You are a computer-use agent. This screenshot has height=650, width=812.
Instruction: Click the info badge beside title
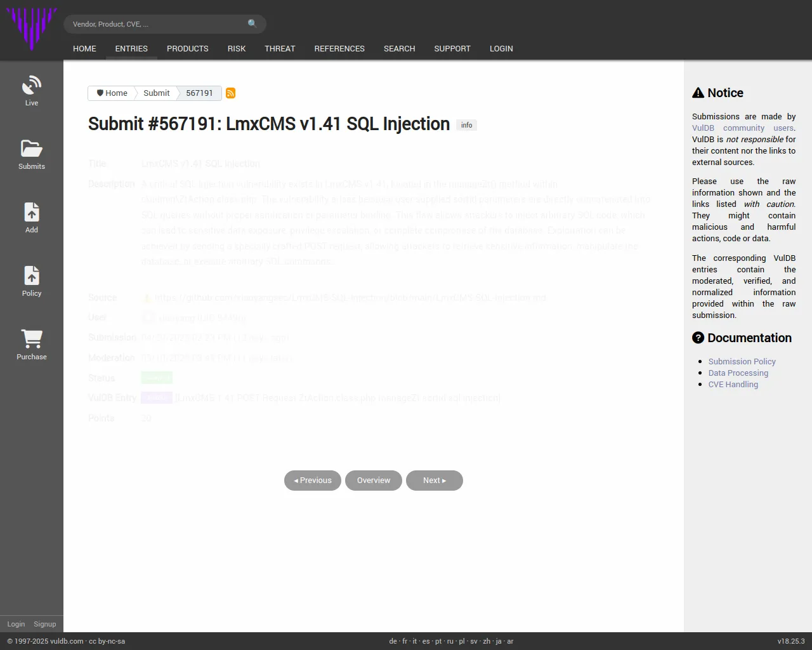466,125
